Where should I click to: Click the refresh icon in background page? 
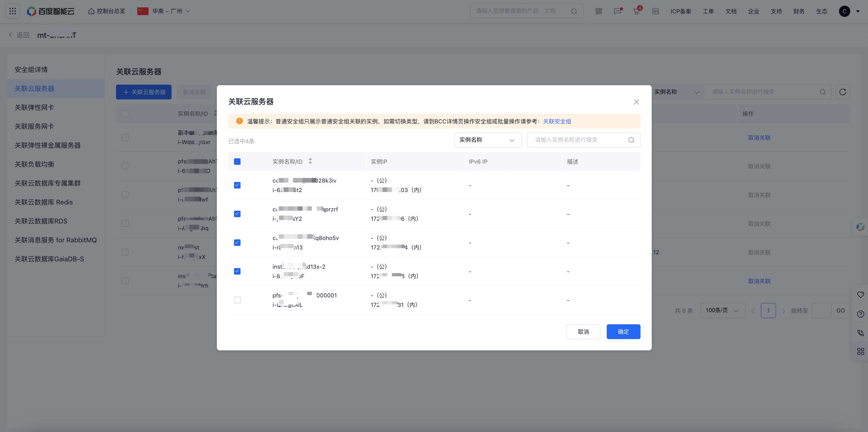point(843,92)
